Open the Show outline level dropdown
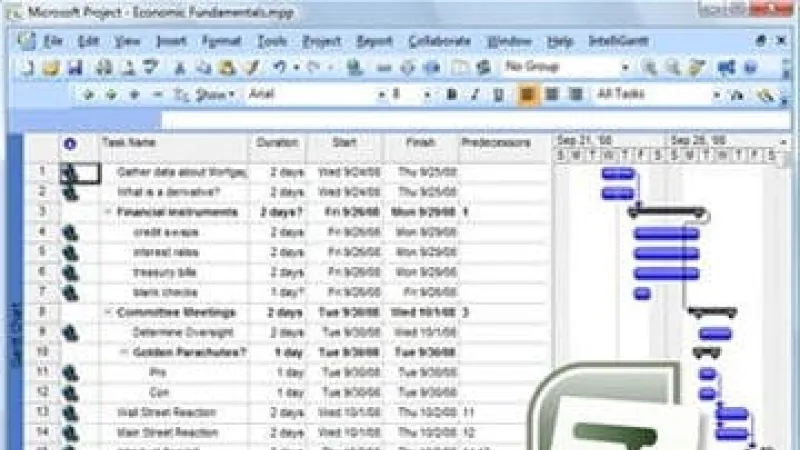Screen dimensions: 800x450 click(x=215, y=95)
